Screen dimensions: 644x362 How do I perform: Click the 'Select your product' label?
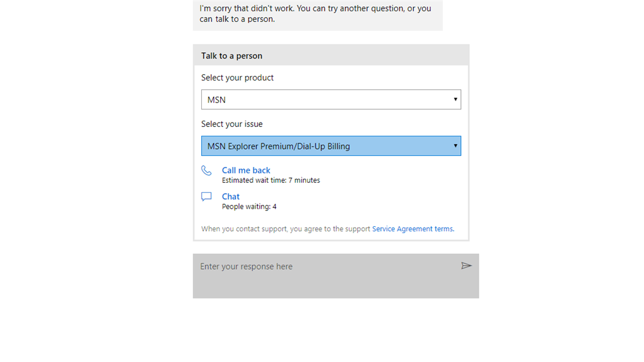pyautogui.click(x=237, y=77)
